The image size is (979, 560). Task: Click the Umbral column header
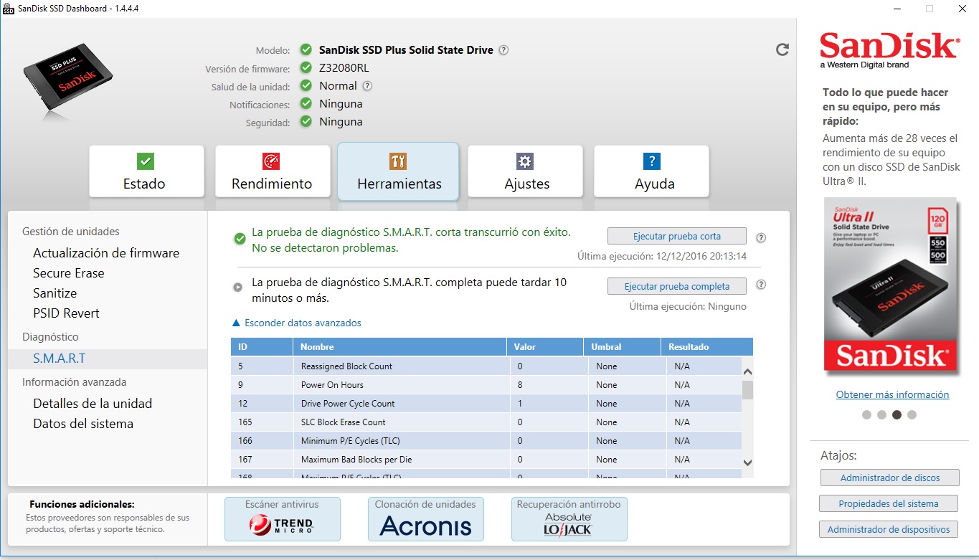(622, 347)
